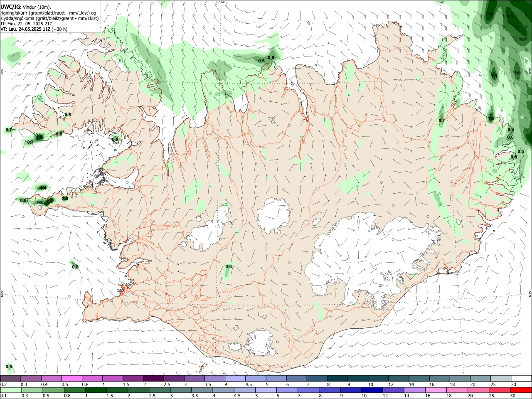532x399 pixels.
Task: Click the 0.2 label on the snow scale
Action: click(3, 384)
